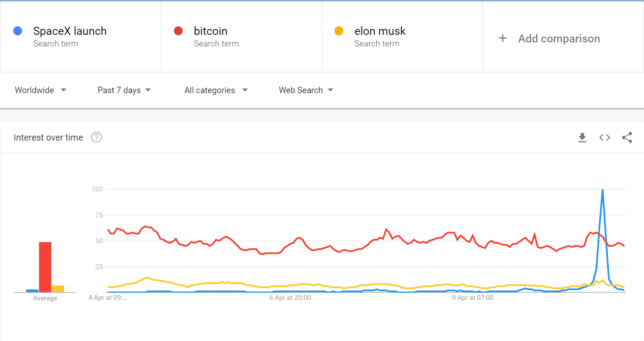The height and width of the screenshot is (341, 644).
Task: Click Add comparison to add a term
Action: click(559, 38)
